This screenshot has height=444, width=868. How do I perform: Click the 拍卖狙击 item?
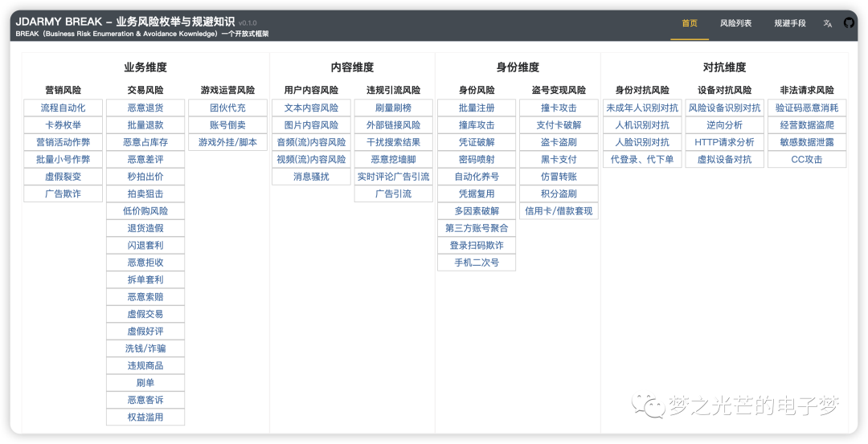[145, 193]
